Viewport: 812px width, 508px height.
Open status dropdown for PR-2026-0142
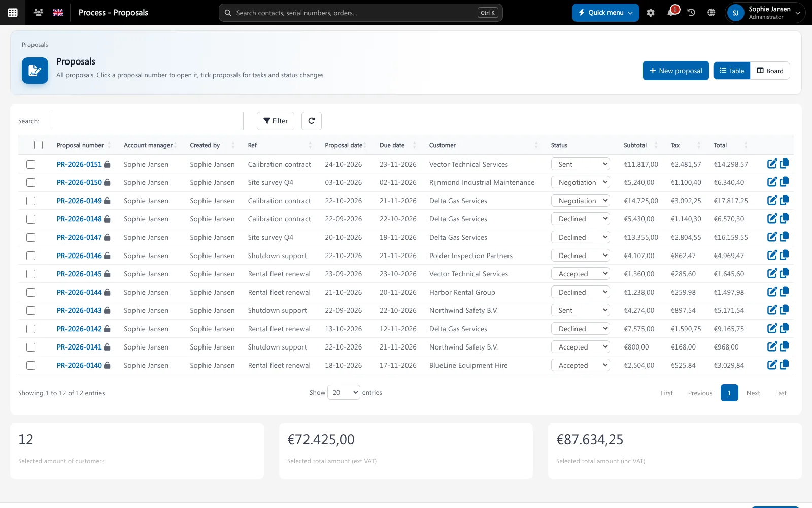[581, 329]
